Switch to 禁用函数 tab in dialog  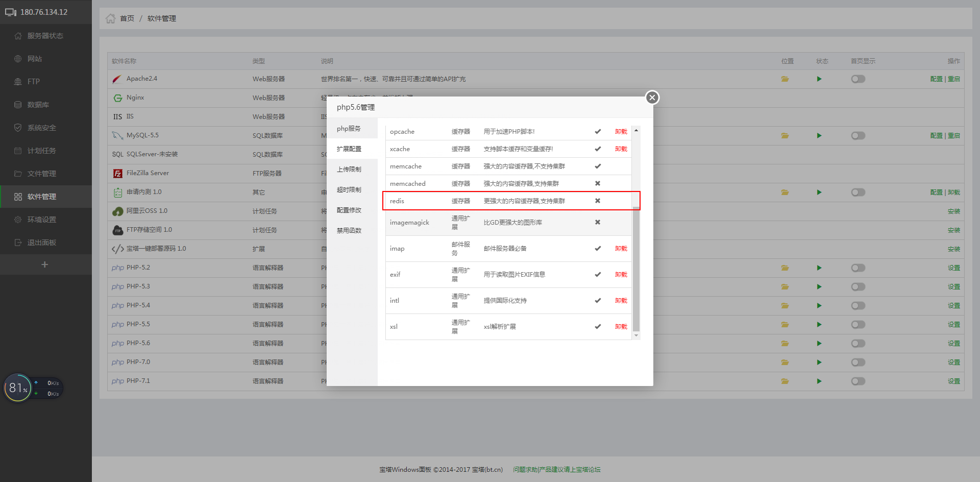point(352,231)
